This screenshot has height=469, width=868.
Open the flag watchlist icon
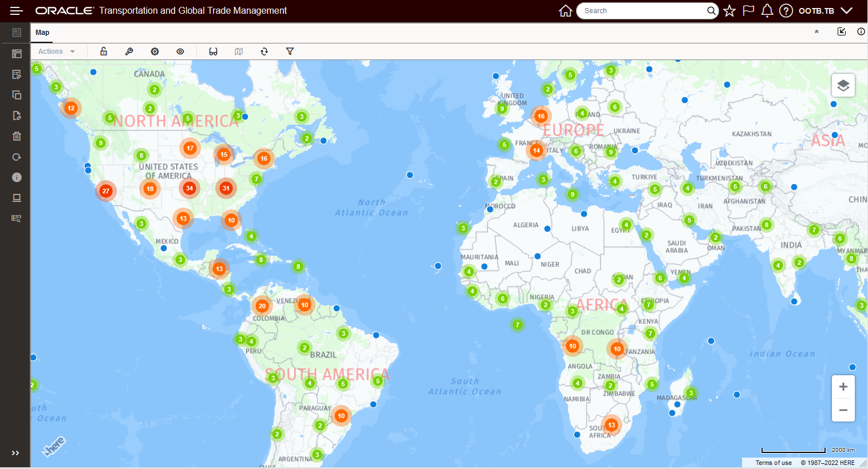(x=748, y=11)
